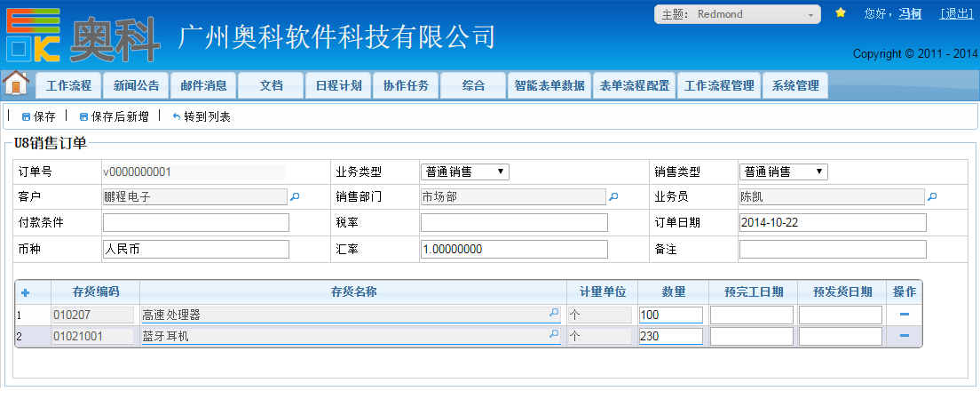Click the yellow star favorites icon
The height and width of the screenshot is (399, 980).
click(x=841, y=13)
